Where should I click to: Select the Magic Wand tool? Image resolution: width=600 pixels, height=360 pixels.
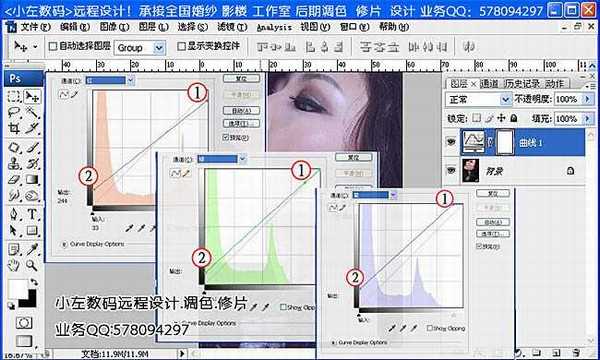coord(32,112)
